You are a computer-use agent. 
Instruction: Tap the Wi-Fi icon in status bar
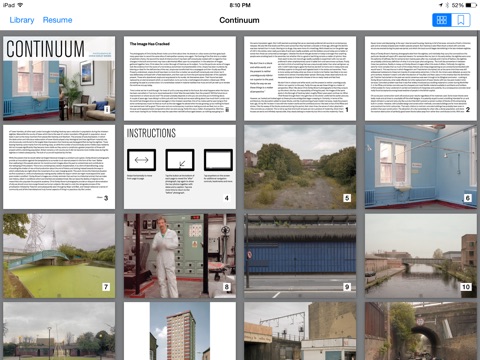point(20,5)
